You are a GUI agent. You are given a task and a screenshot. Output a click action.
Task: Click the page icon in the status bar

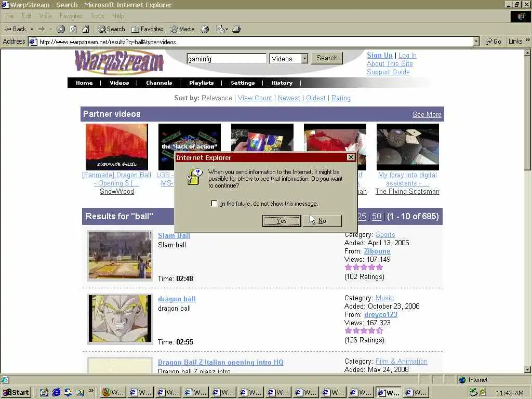4,380
